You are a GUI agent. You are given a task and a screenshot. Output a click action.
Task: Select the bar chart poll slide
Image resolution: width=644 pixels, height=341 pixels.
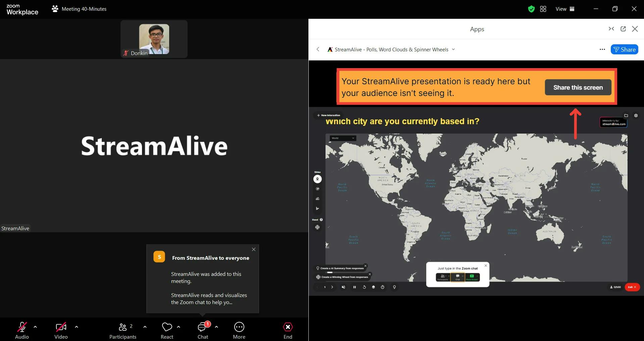[x=317, y=208]
